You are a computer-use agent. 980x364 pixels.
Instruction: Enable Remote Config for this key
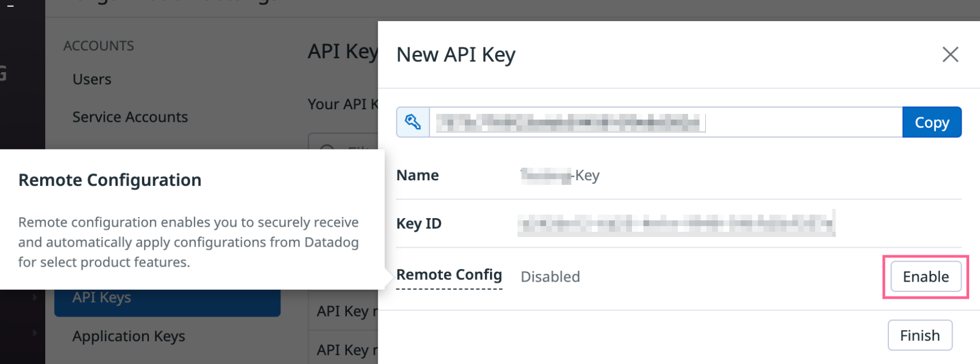(926, 277)
